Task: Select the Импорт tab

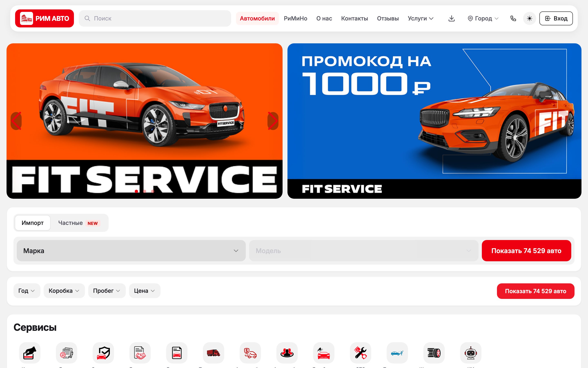Action: 32,223
